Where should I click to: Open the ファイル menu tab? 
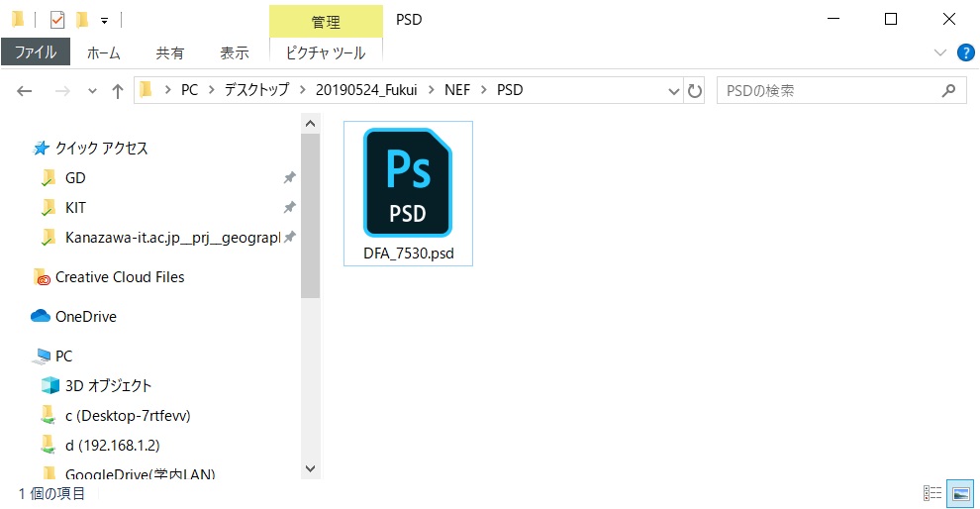pyautogui.click(x=36, y=52)
